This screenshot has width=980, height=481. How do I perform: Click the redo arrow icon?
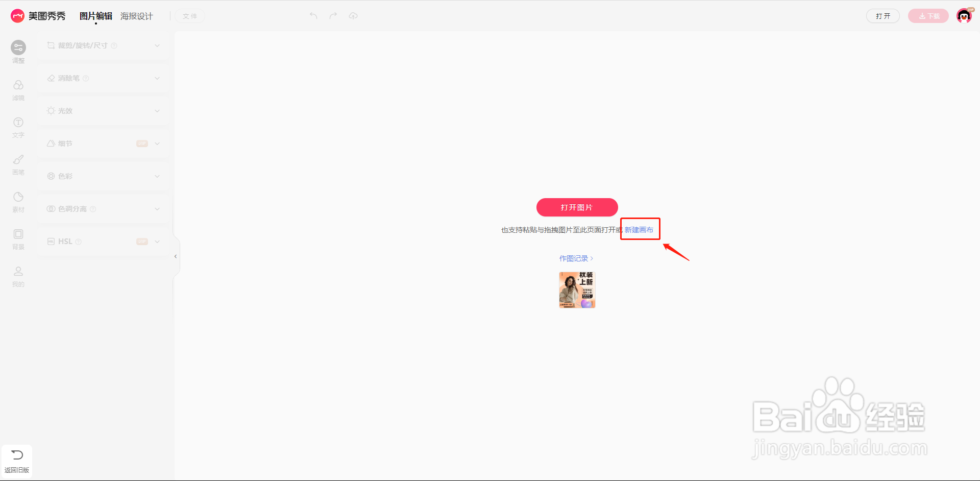point(333,16)
